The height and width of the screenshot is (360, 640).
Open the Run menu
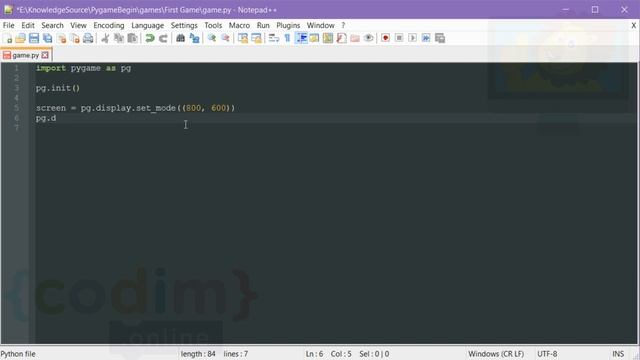pyautogui.click(x=263, y=25)
